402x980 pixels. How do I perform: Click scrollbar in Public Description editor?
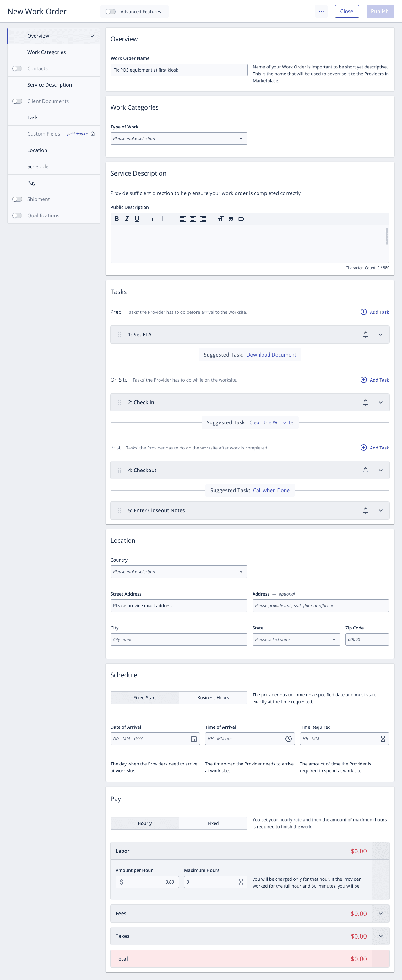387,236
